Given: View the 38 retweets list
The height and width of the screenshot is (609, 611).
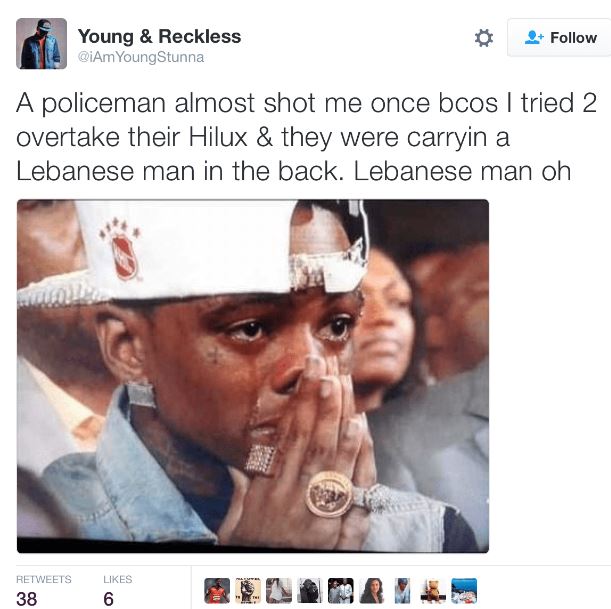Looking at the screenshot, I should point(26,598).
